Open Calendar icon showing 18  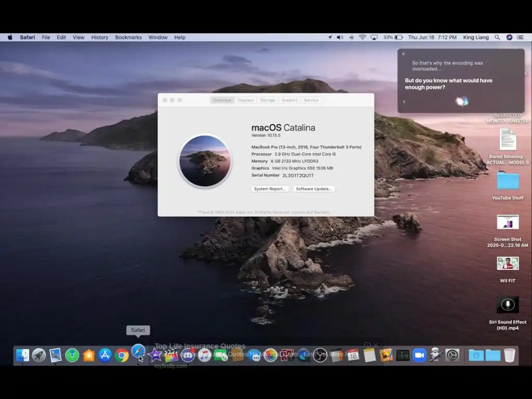[353, 355]
